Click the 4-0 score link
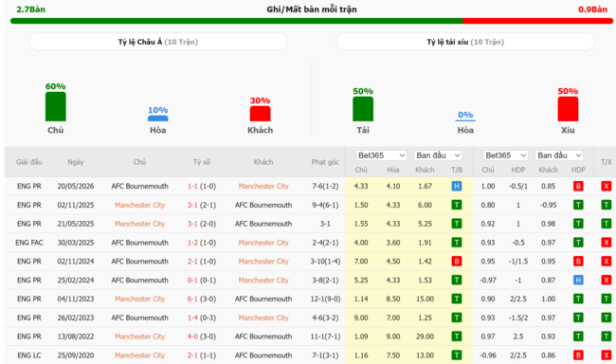 click(x=192, y=337)
